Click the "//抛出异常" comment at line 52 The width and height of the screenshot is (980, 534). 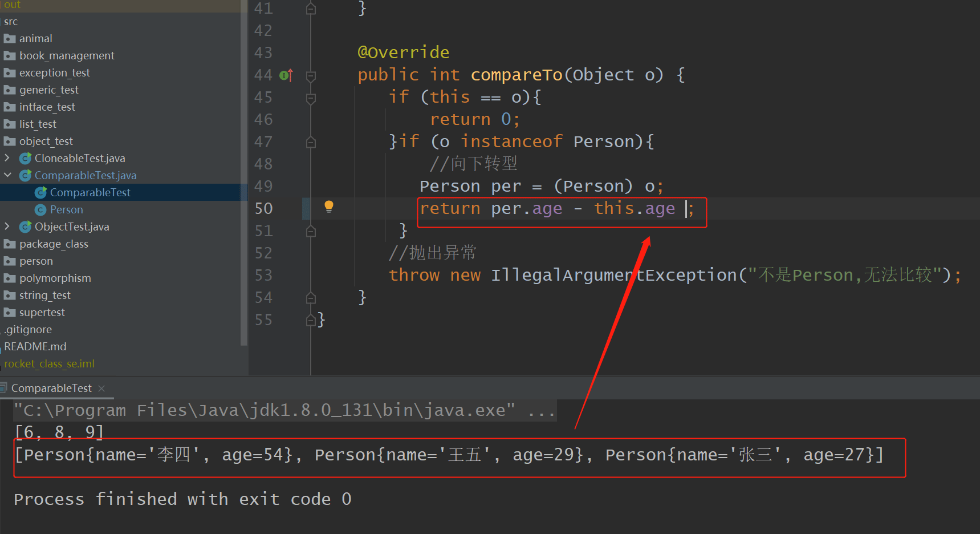coord(433,253)
